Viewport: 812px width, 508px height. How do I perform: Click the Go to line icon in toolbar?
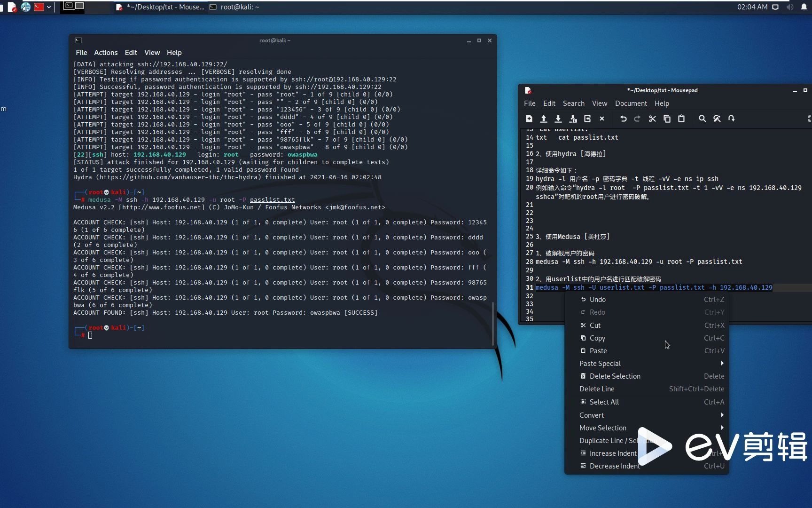731,119
